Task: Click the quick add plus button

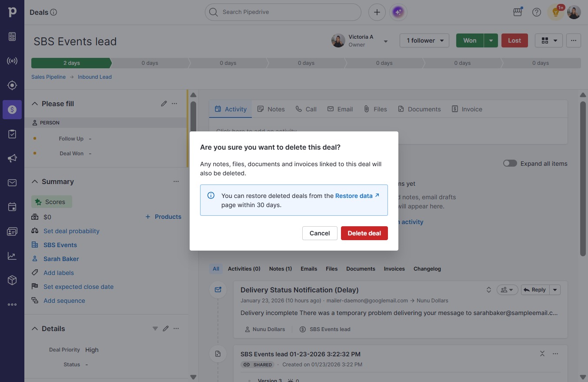Action: (x=377, y=12)
